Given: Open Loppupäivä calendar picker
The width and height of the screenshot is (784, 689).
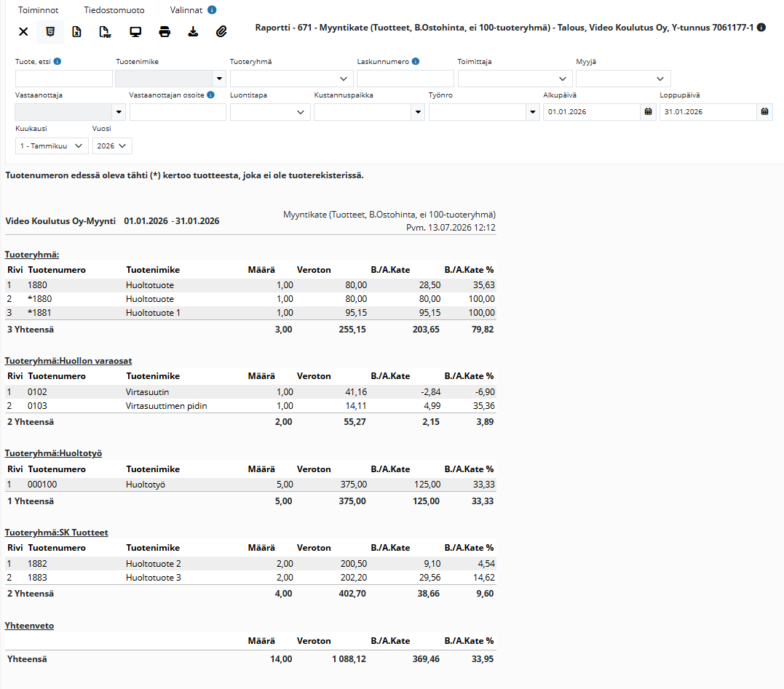Looking at the screenshot, I should [x=764, y=112].
